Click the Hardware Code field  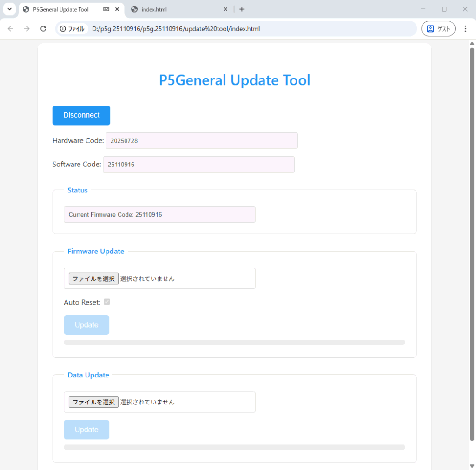(201, 141)
